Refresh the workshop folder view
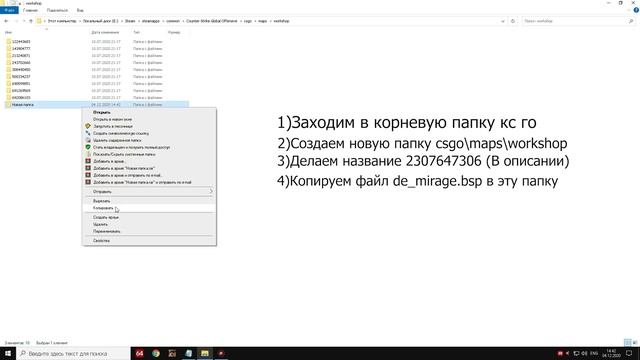Image resolution: width=640 pixels, height=360 pixels. pos(513,21)
